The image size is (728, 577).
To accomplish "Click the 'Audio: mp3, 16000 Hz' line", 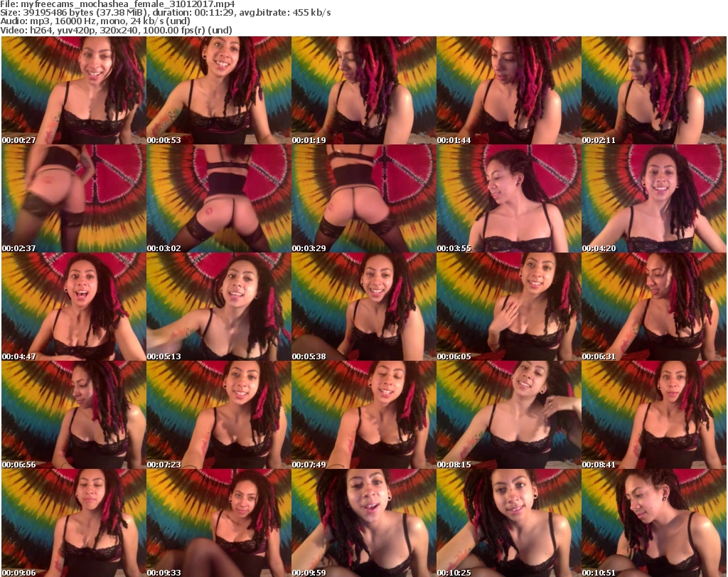I will tap(95, 21).
